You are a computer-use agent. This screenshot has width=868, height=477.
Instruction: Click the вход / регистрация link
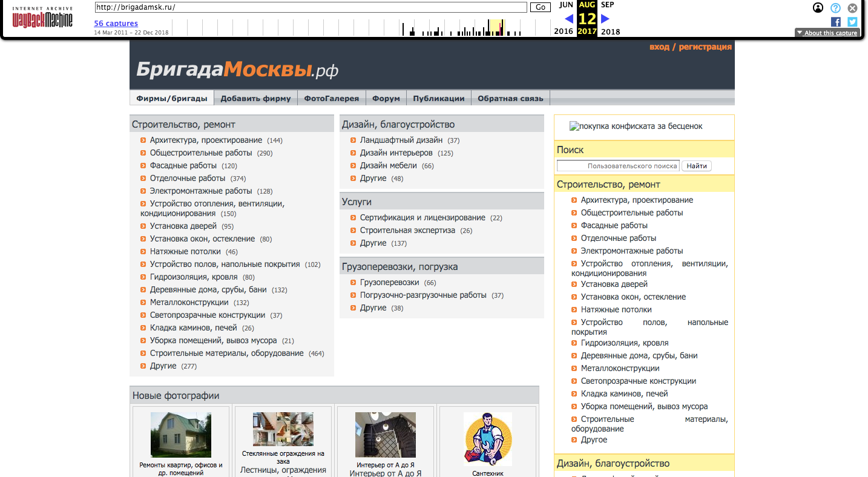(691, 46)
